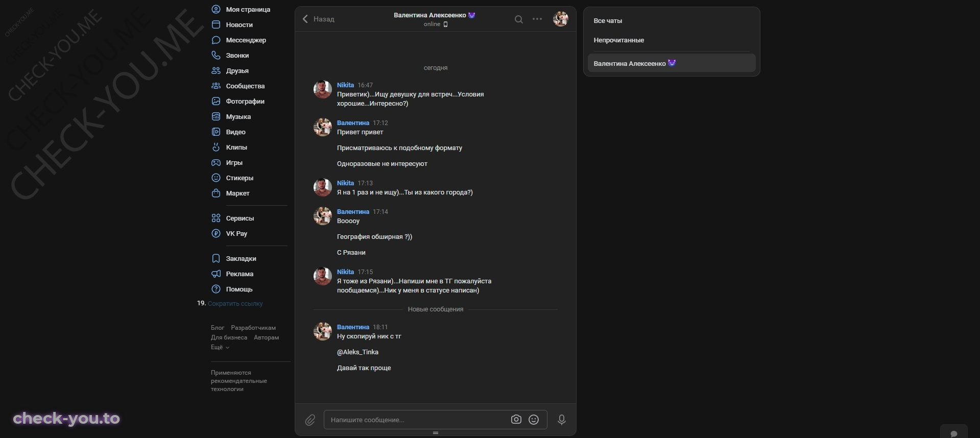
Task: Open Стикеры smiley icon
Action: (x=216, y=178)
